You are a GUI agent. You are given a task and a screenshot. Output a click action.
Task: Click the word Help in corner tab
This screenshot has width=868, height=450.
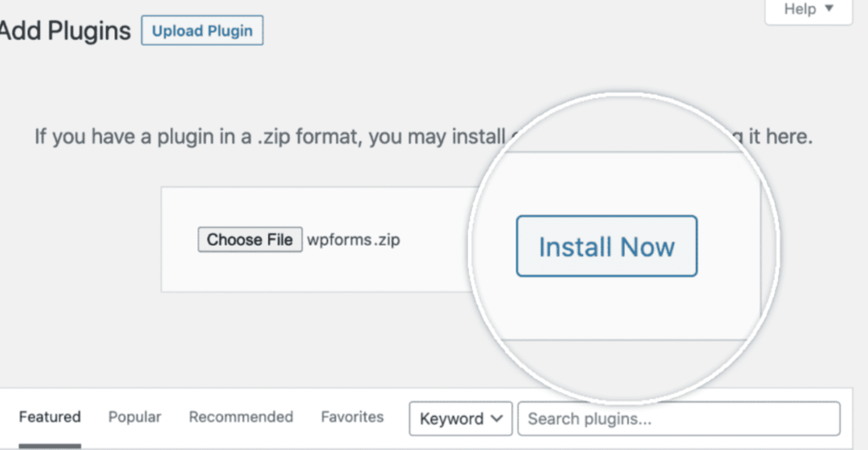(x=799, y=9)
